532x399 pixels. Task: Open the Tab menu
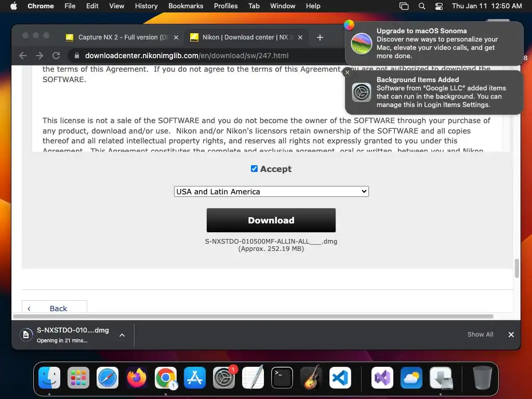point(254,6)
